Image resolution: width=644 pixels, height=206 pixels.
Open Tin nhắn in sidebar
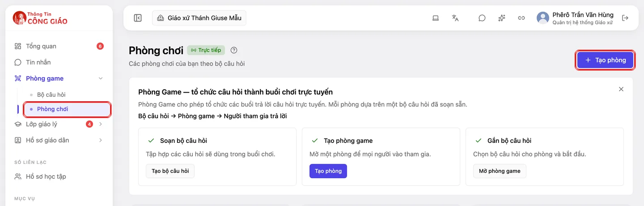pos(59,62)
